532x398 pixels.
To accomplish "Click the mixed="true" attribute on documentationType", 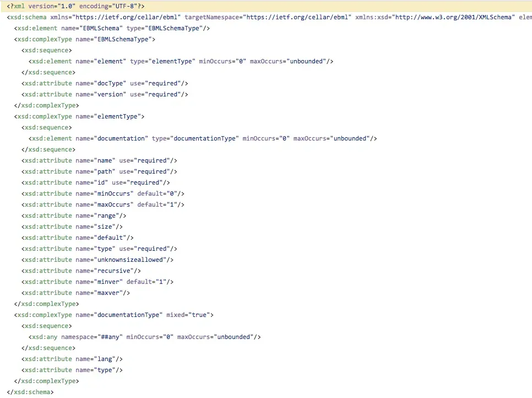I will [x=189, y=315].
